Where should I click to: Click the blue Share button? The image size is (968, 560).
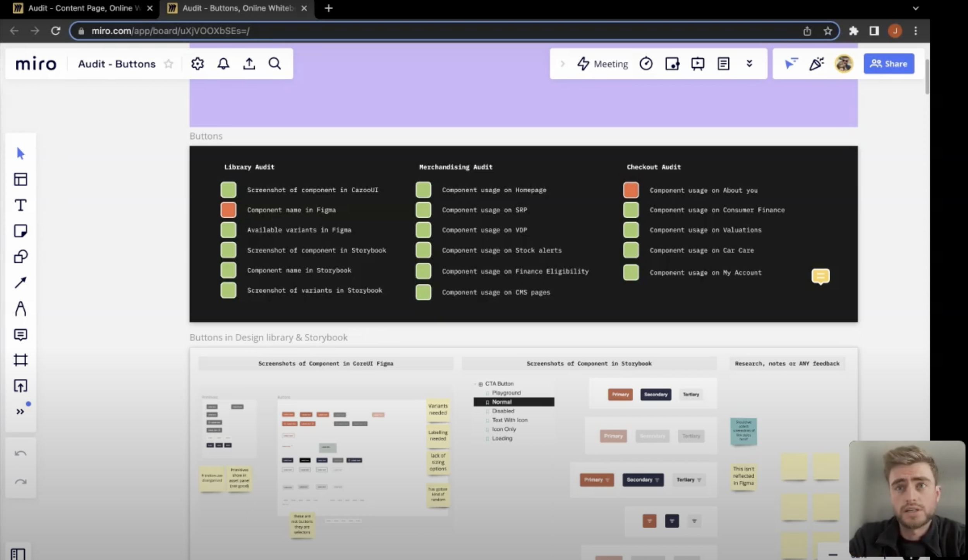[x=889, y=63]
